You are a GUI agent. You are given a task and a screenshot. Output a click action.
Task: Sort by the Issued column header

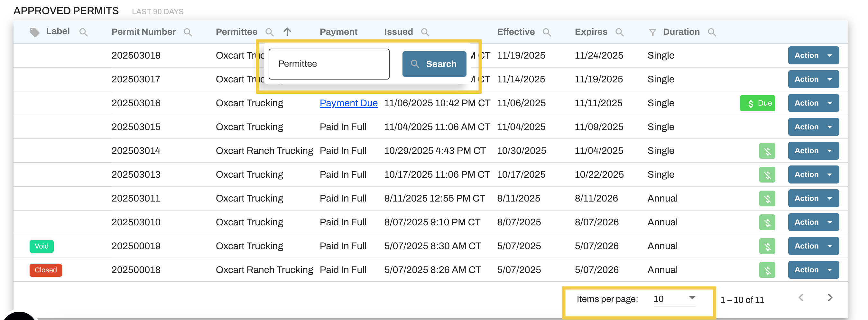coord(398,32)
